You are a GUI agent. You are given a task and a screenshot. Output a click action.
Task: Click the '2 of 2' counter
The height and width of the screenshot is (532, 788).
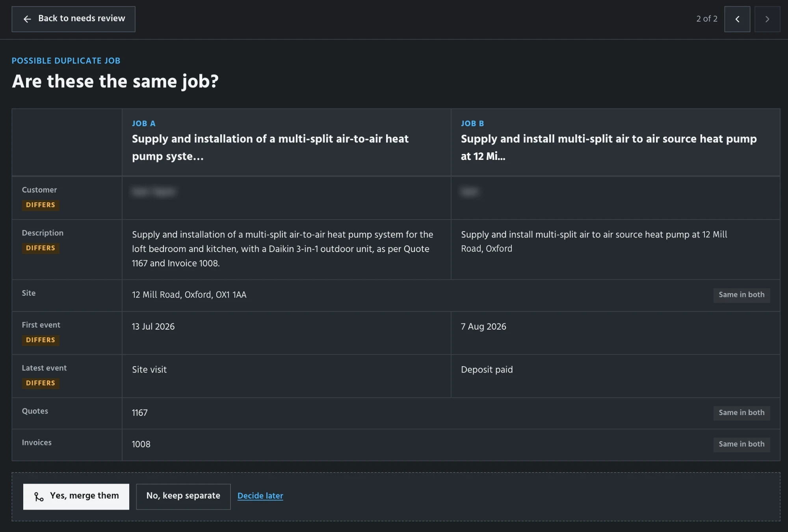(707, 19)
